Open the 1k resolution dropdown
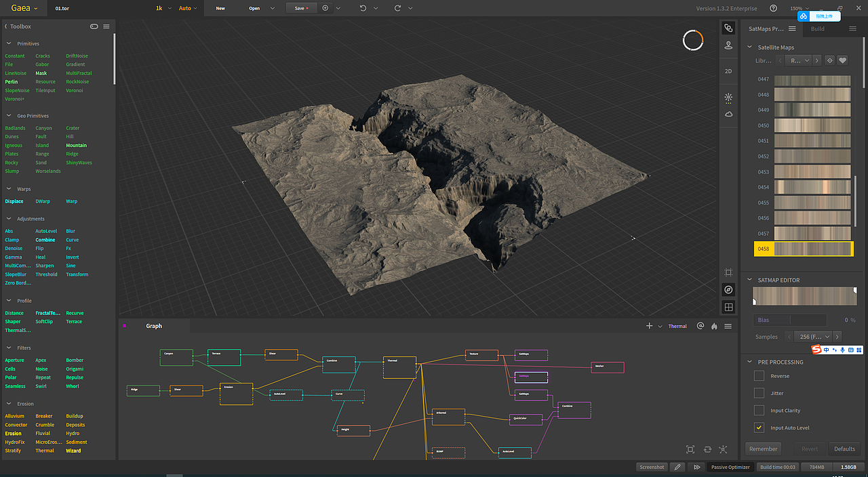This screenshot has width=868, height=477. tap(163, 8)
